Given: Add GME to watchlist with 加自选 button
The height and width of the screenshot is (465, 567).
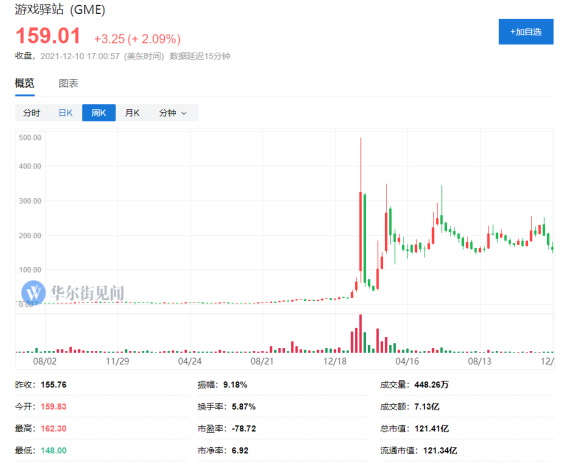Looking at the screenshot, I should 526,32.
